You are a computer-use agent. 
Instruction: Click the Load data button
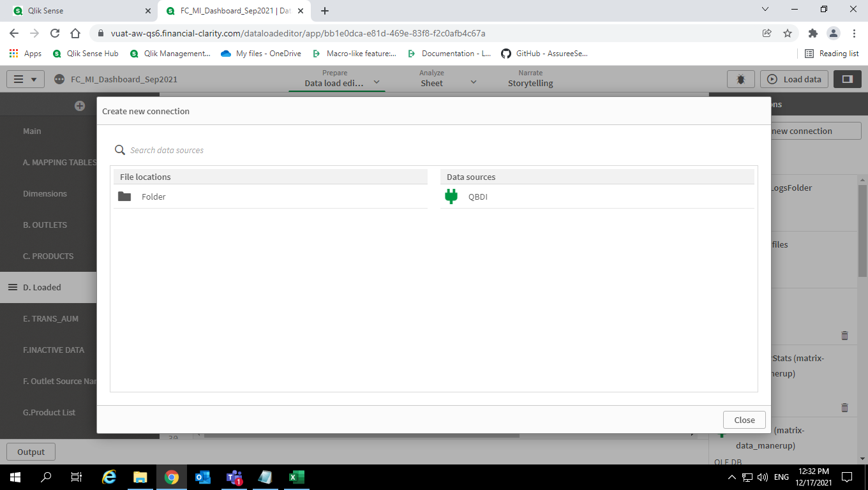[x=794, y=78]
